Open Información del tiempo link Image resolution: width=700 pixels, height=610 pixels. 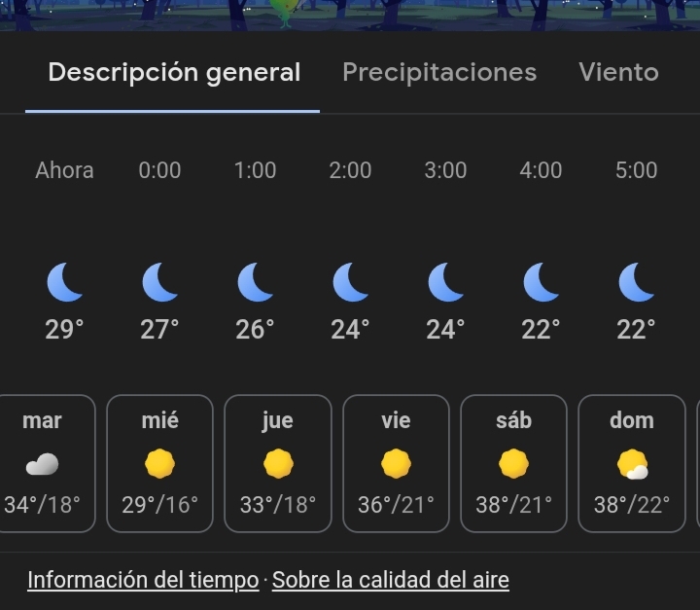point(143,580)
